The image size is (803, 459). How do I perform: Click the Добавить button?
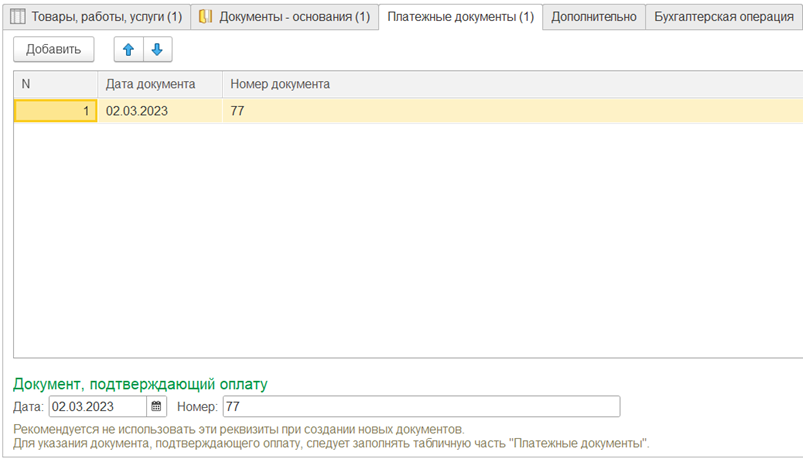coord(54,49)
